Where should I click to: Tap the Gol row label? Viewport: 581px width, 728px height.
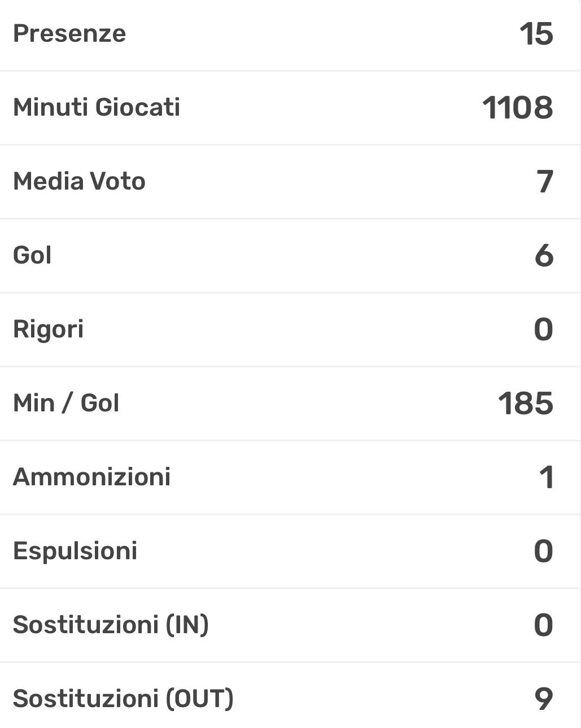[32, 255]
